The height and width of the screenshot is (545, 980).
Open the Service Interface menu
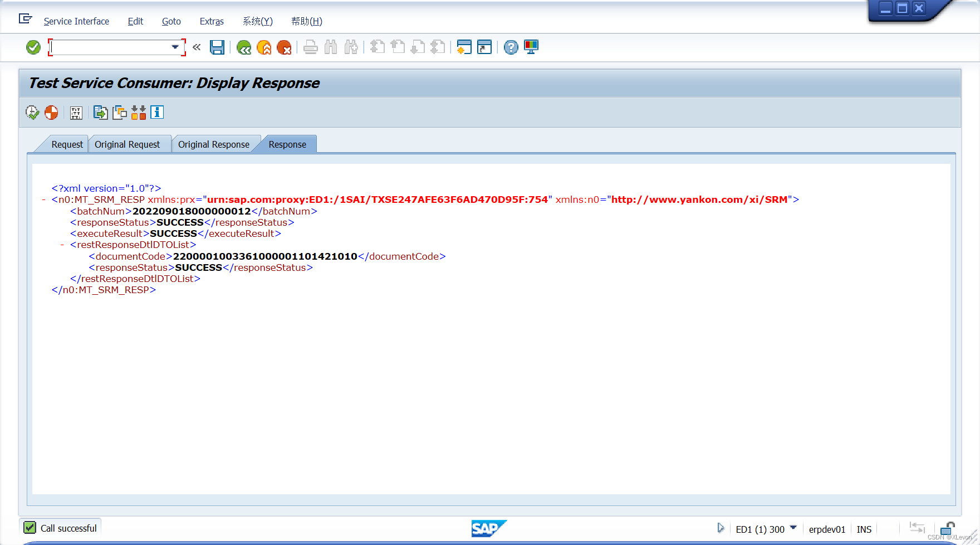click(76, 21)
